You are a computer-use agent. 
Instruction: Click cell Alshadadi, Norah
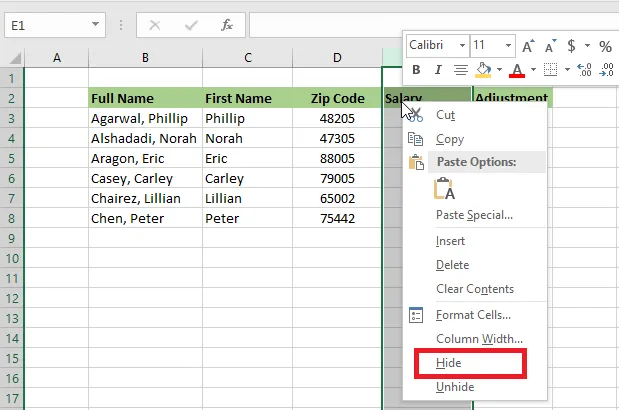pyautogui.click(x=146, y=139)
